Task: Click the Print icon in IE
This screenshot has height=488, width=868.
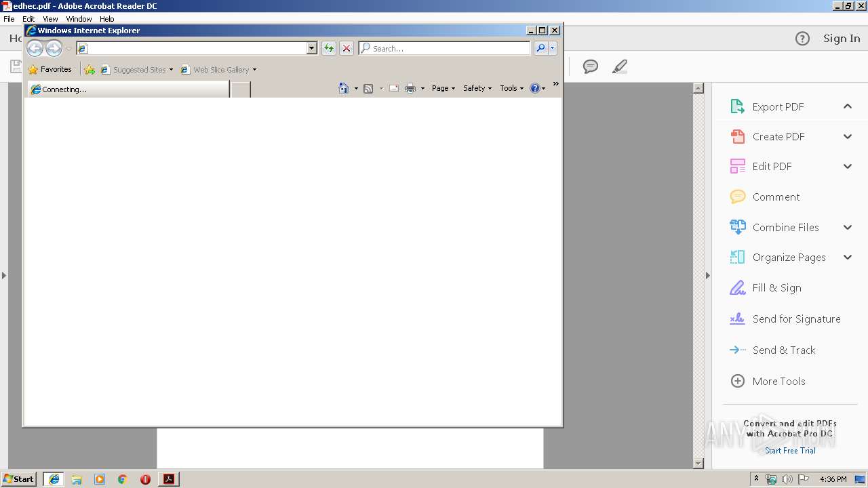Action: (410, 88)
